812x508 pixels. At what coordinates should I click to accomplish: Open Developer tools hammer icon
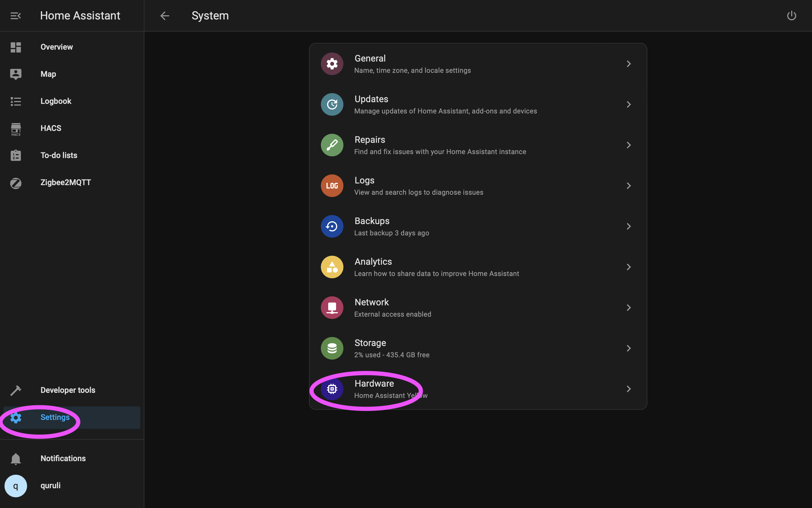click(16, 390)
